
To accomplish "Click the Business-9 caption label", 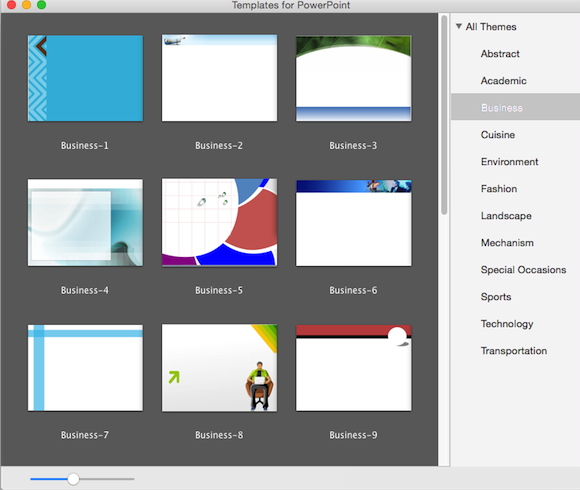I will tap(353, 435).
